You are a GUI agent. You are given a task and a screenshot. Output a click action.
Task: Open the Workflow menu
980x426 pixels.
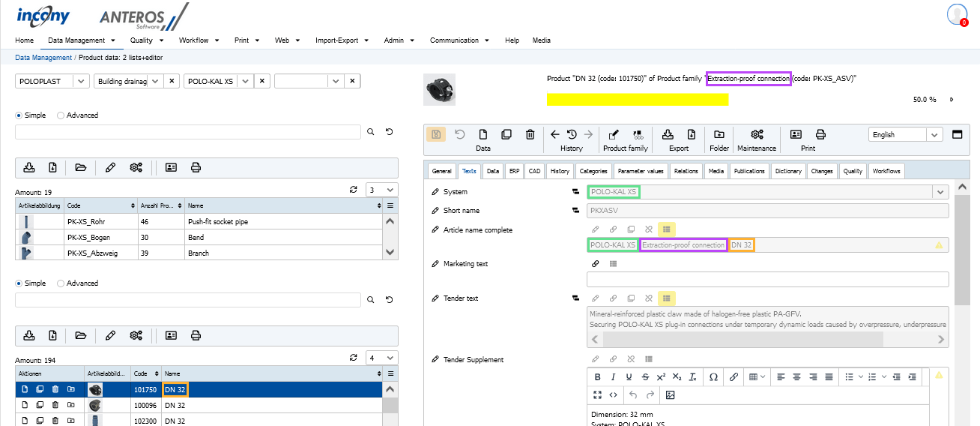tap(198, 40)
